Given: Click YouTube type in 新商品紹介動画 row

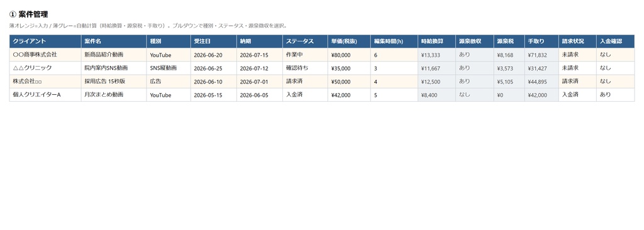Looking at the screenshot, I should click(169, 55).
